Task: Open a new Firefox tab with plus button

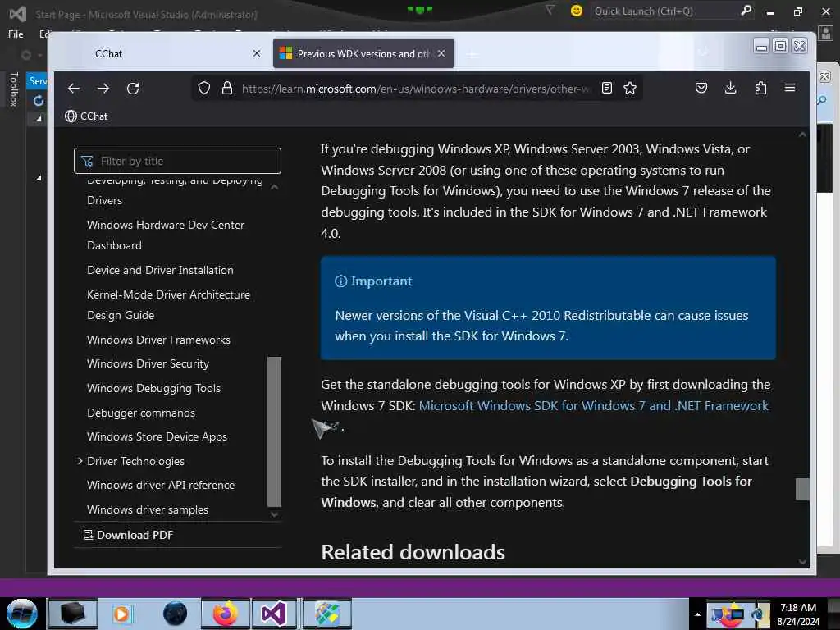Action: [x=472, y=54]
